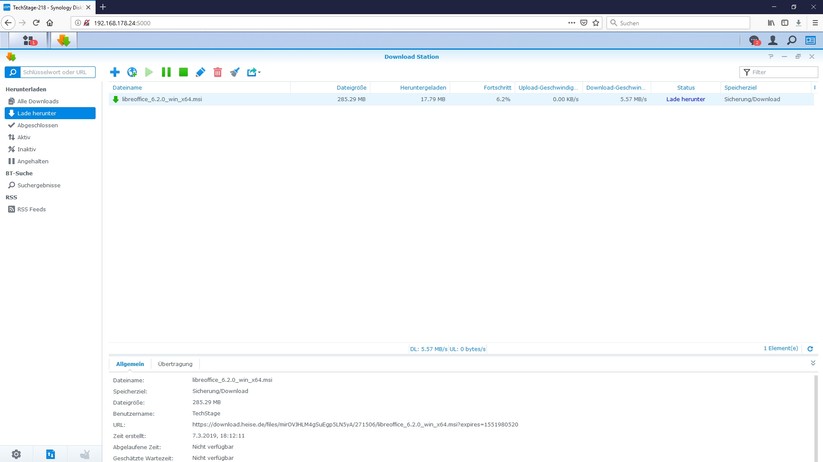Select the Allgemein tab
823x462 pixels.
coord(130,364)
